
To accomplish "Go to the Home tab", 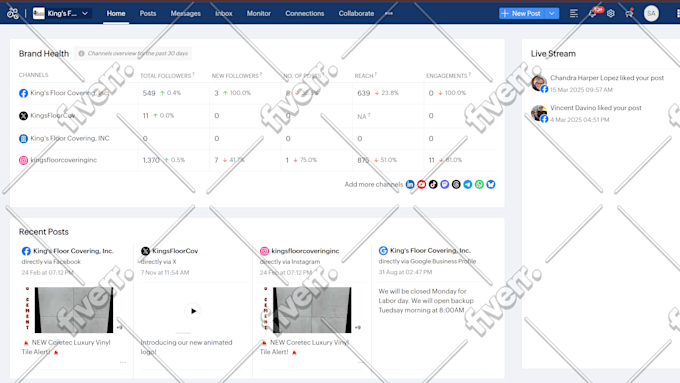I will 116,13.
